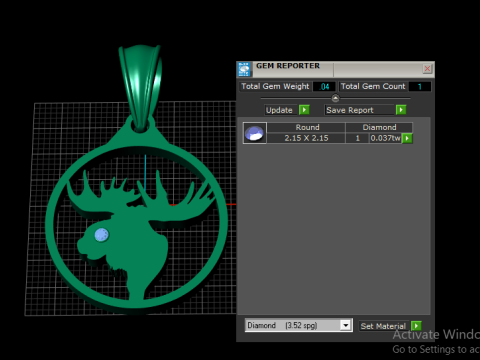Screen dimensions: 480x360
Task: Click the Total Gem Weight label
Action: click(275, 86)
